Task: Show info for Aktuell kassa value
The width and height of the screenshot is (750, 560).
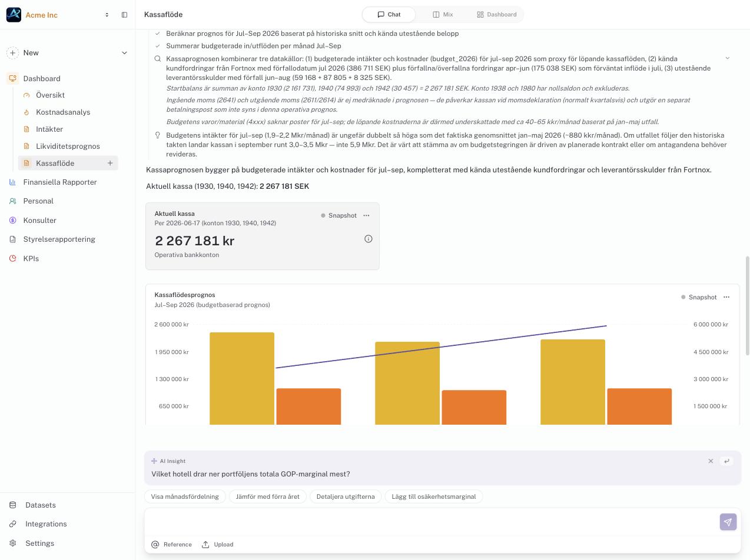Action: (369, 239)
